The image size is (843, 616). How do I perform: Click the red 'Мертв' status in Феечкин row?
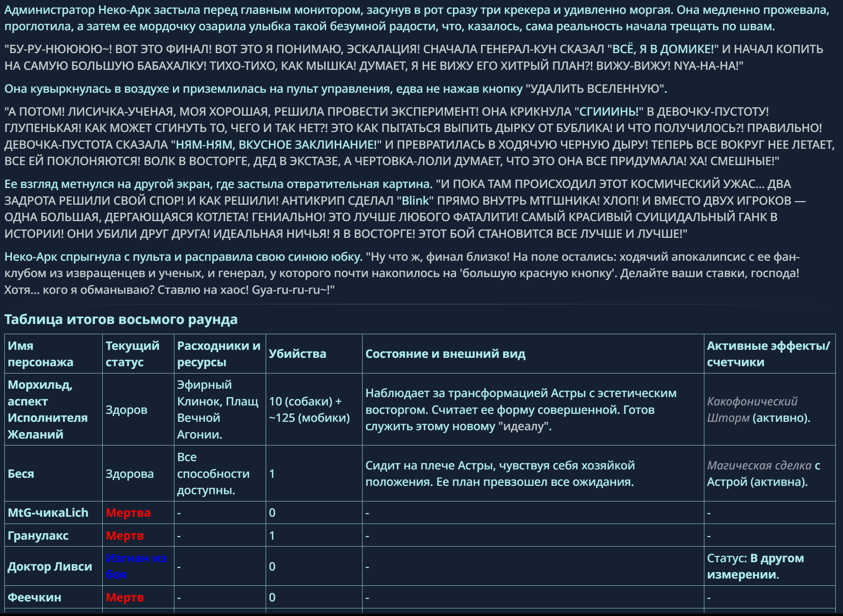point(124,597)
